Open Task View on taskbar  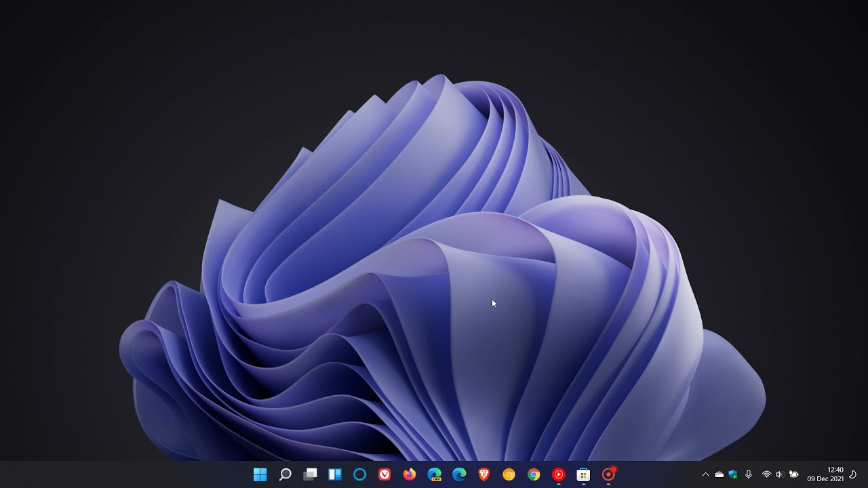coord(310,474)
